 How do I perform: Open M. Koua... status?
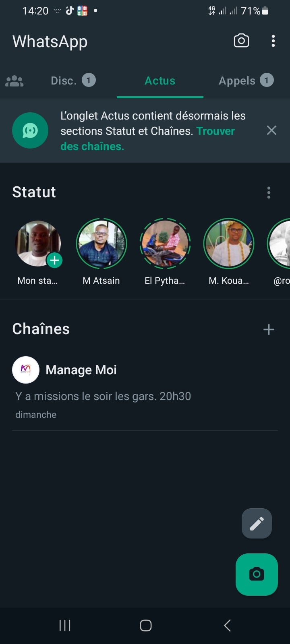coord(229,244)
